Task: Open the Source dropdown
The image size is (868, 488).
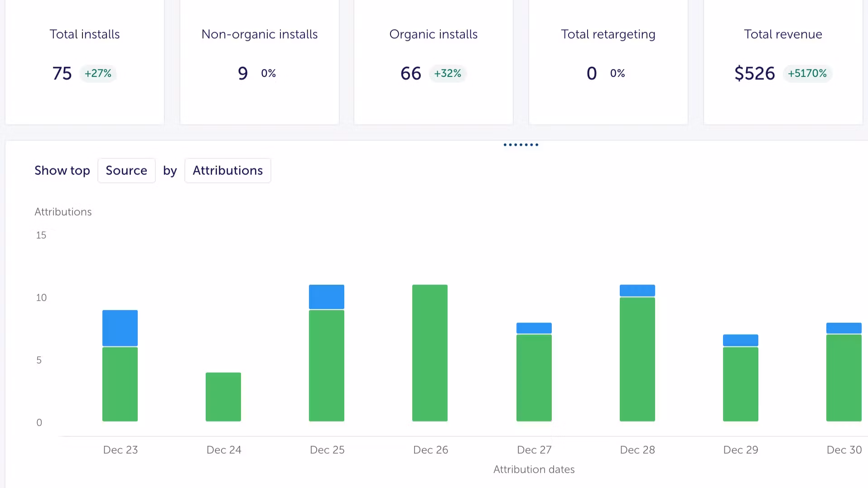Action: click(126, 171)
